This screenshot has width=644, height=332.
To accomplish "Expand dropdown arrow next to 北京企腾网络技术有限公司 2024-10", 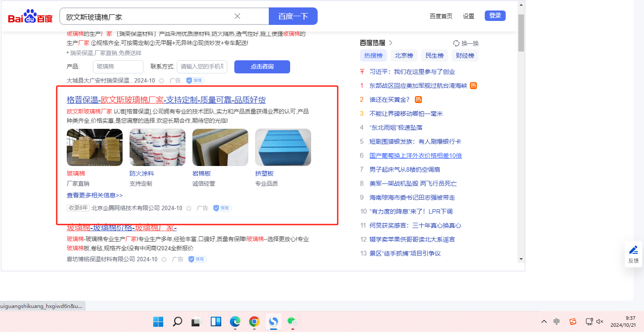I will point(189,208).
